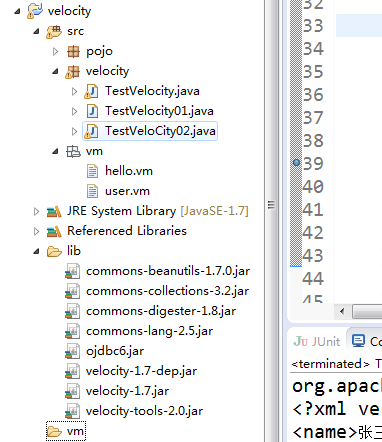Click the commons-digester jar icon
Image resolution: width=382 pixels, height=442 pixels.
[x=73, y=311]
